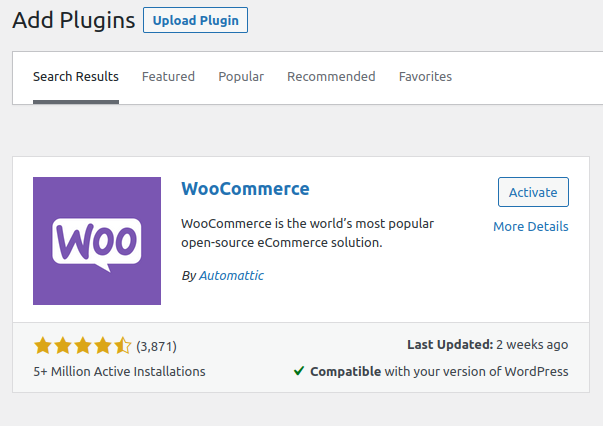
Task: Click the purple Woo logo thumbnail
Action: point(97,241)
